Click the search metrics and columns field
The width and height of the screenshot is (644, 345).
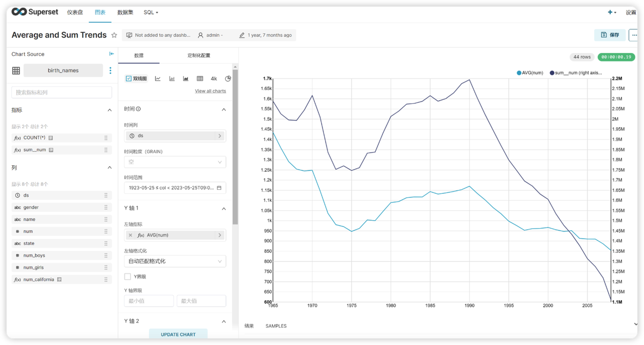tap(61, 92)
